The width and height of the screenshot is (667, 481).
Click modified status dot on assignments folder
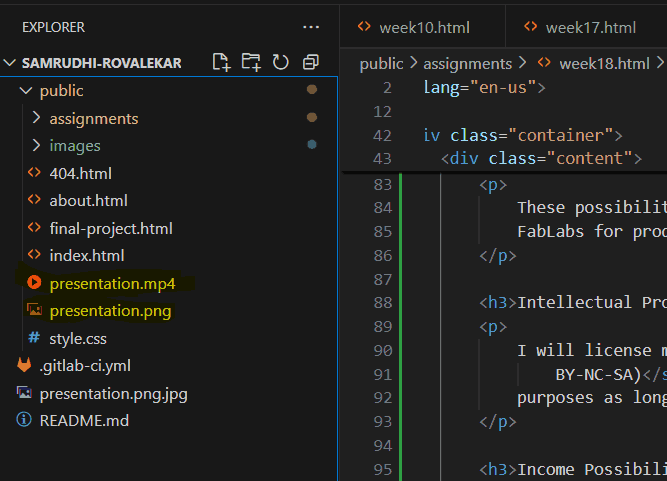click(x=312, y=117)
